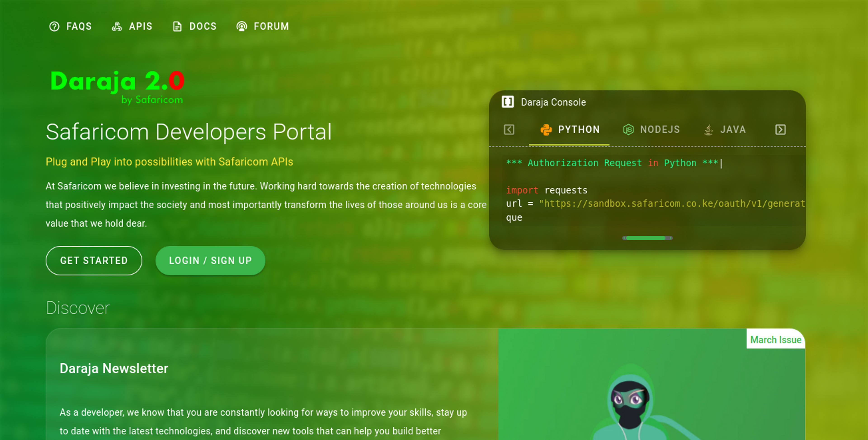Click the NodeJS hexagon icon
Image resolution: width=868 pixels, height=440 pixels.
click(x=628, y=130)
